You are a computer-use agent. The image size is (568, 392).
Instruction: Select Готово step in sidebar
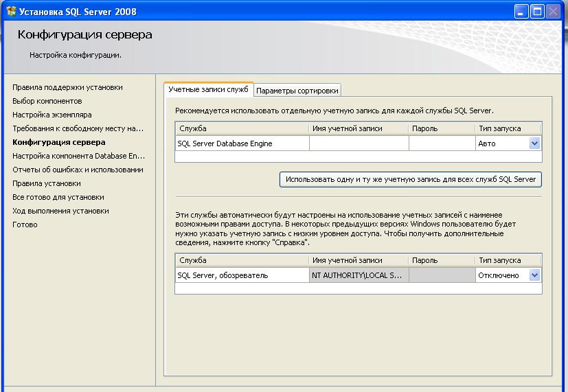[x=25, y=224]
